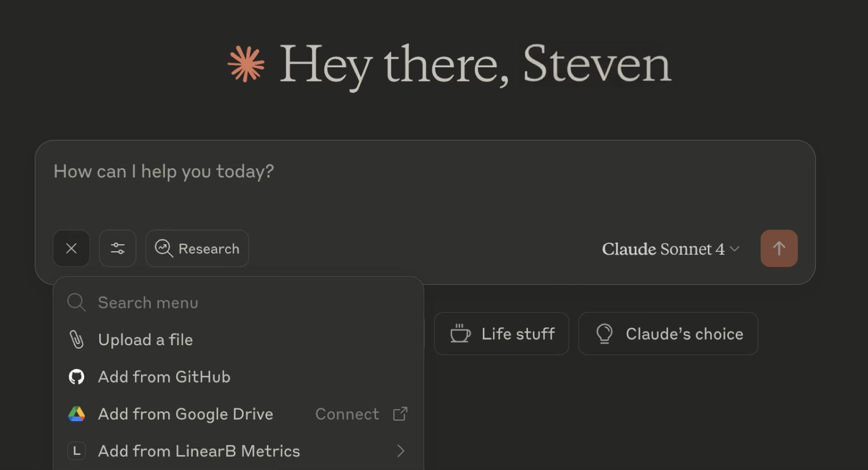The width and height of the screenshot is (868, 470).
Task: Click the 'Hey there, Steven' greeting text
Action: pos(475,66)
